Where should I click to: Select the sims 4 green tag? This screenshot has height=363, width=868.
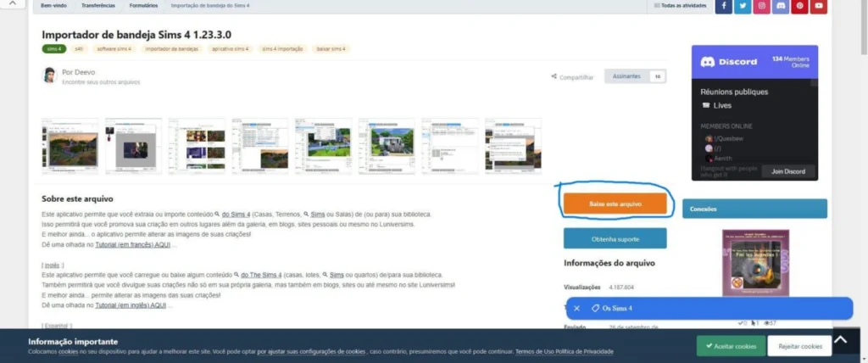53,49
